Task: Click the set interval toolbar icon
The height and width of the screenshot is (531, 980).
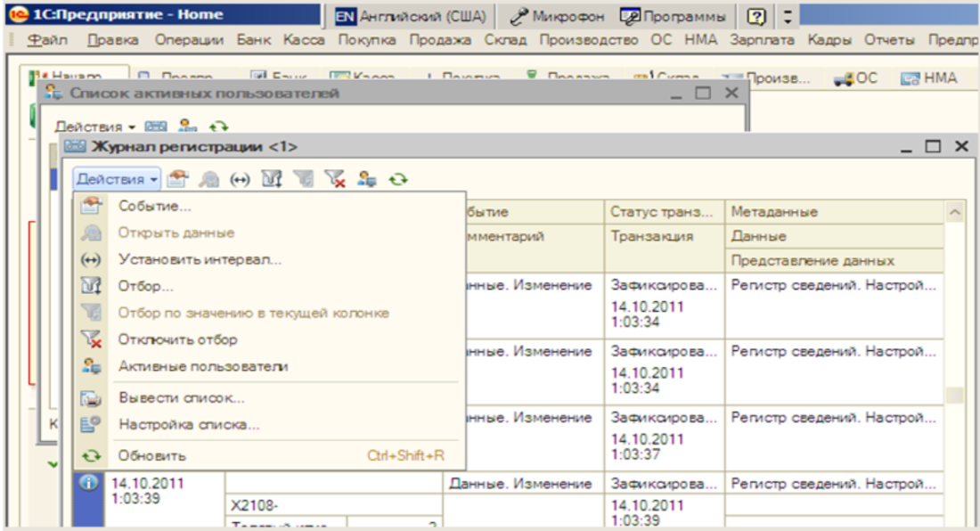Action: (240, 180)
